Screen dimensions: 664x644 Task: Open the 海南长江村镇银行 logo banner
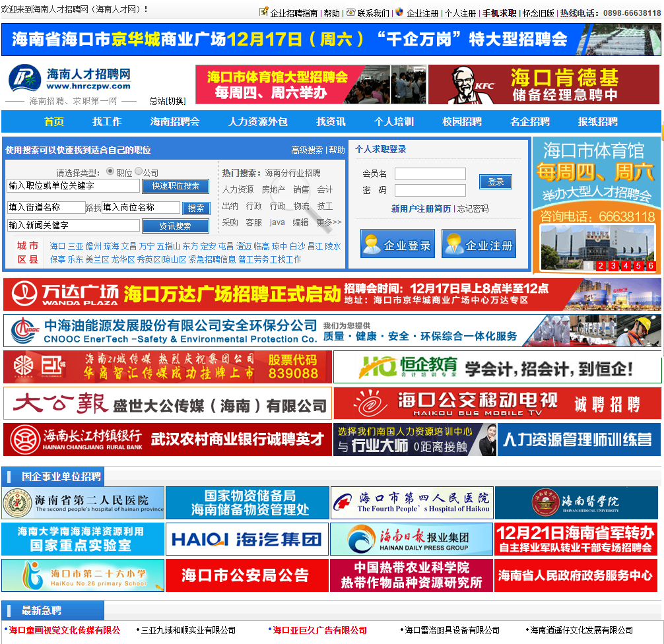(x=168, y=439)
